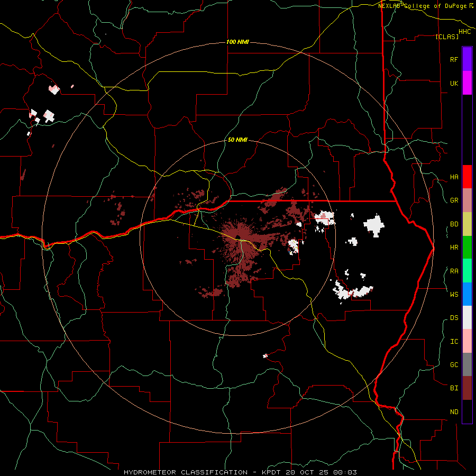This screenshot has width=476, height=476.
Task: Click the [CLAS] units label
Action: 447,36
